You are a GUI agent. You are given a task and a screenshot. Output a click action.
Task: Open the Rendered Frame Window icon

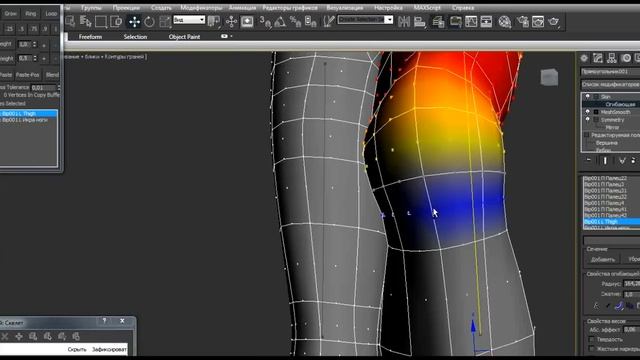click(538, 22)
